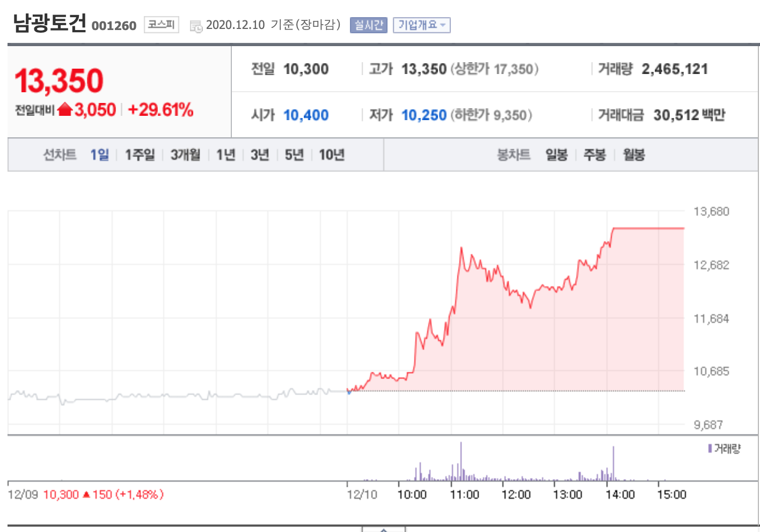760x532 pixels.
Task: Click the 저가 value 10,250
Action: [424, 115]
